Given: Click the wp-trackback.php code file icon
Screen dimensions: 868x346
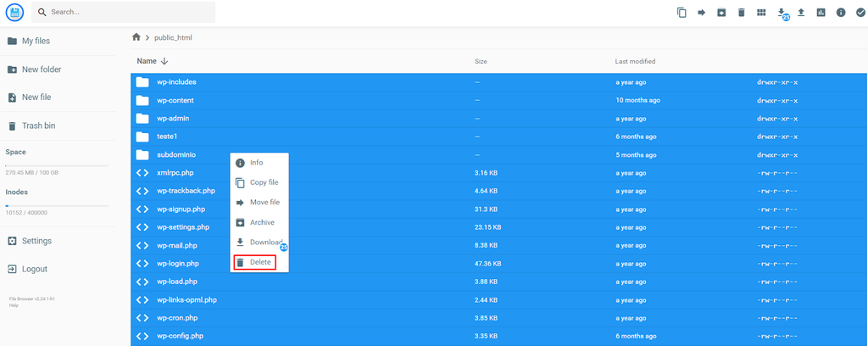Looking at the screenshot, I should 142,191.
